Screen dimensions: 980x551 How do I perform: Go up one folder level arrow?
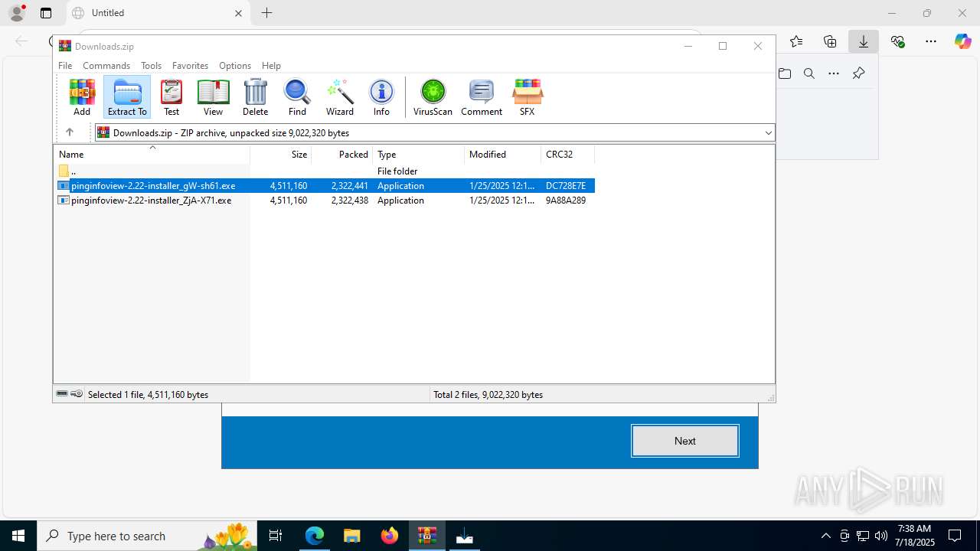click(69, 132)
